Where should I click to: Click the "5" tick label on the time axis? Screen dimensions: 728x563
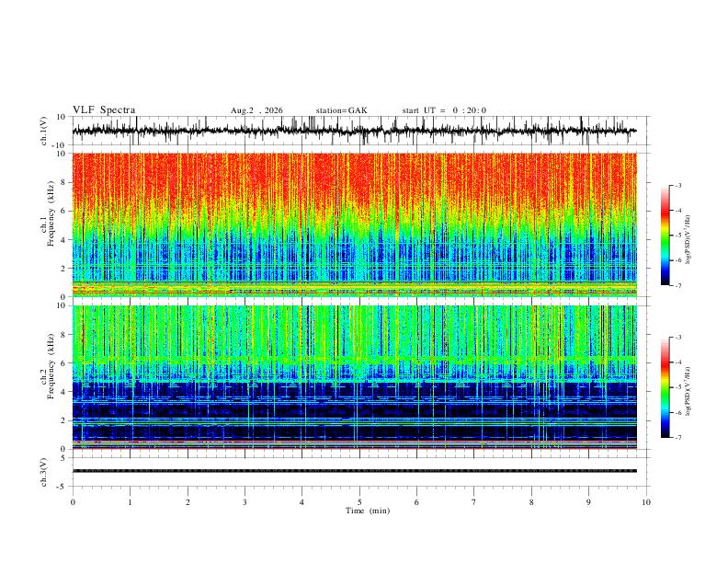coord(359,502)
